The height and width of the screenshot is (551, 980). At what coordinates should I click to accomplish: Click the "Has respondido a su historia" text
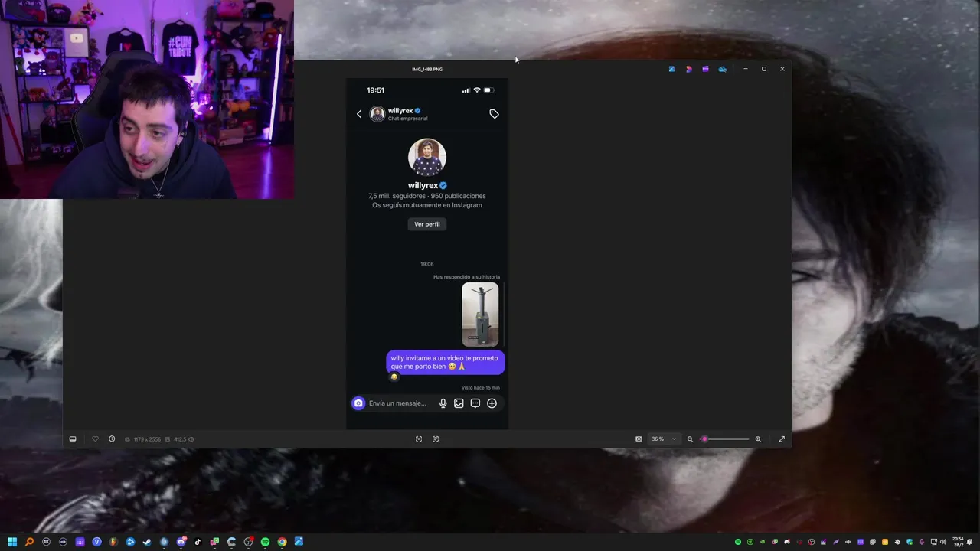(466, 277)
